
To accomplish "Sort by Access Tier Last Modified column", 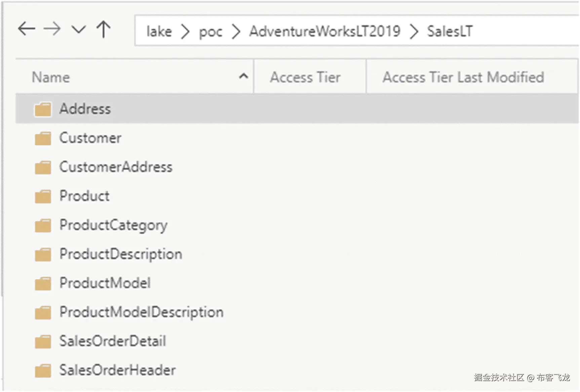I will (463, 77).
